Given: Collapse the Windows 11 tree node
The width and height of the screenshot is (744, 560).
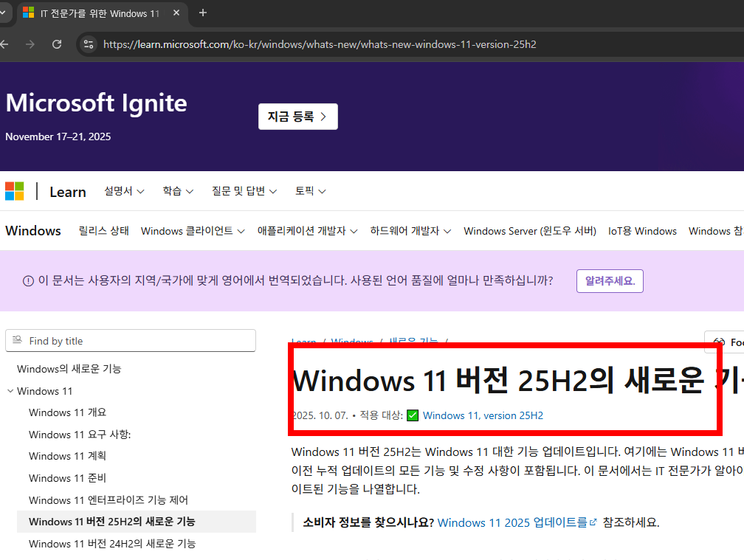Looking at the screenshot, I should click(10, 391).
